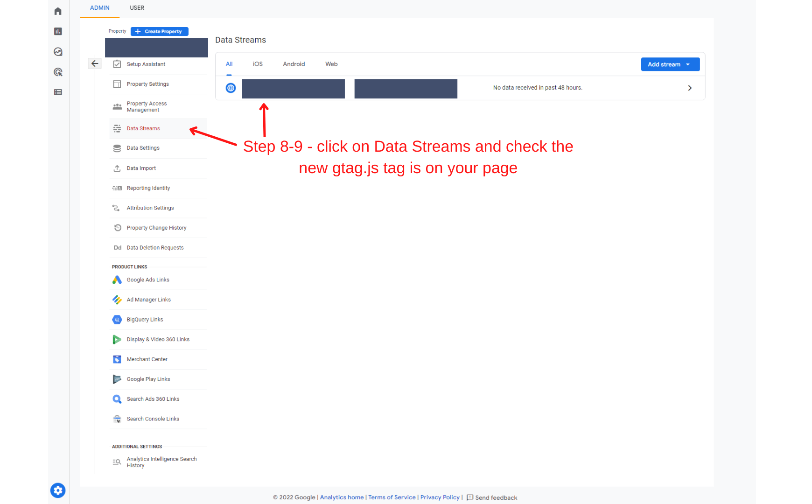Open Reports bar chart icon
Viewport: 812px width, 504px height.
(x=58, y=31)
